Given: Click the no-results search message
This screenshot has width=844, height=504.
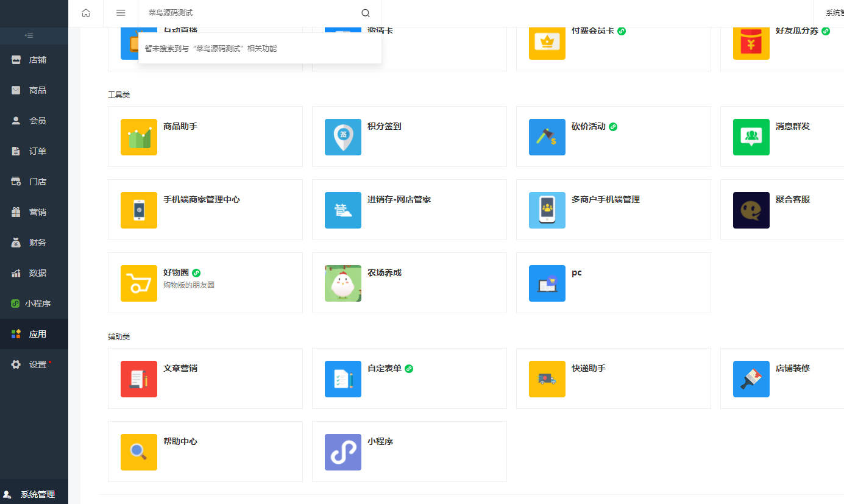Looking at the screenshot, I should (211, 48).
